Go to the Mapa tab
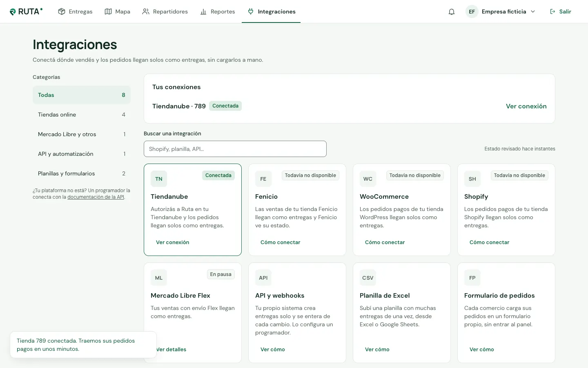The image size is (588, 368). coord(117,11)
